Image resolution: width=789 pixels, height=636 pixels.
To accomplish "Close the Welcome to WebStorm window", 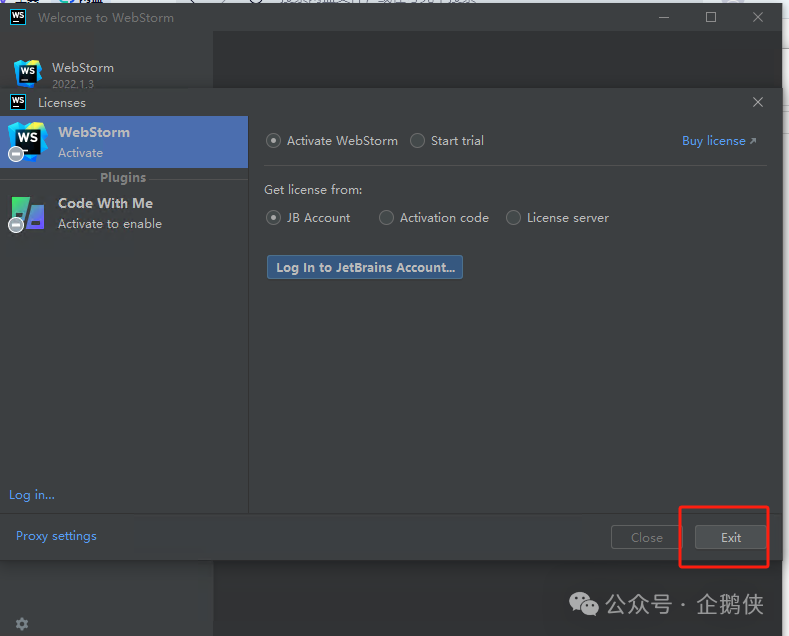I will click(x=758, y=17).
